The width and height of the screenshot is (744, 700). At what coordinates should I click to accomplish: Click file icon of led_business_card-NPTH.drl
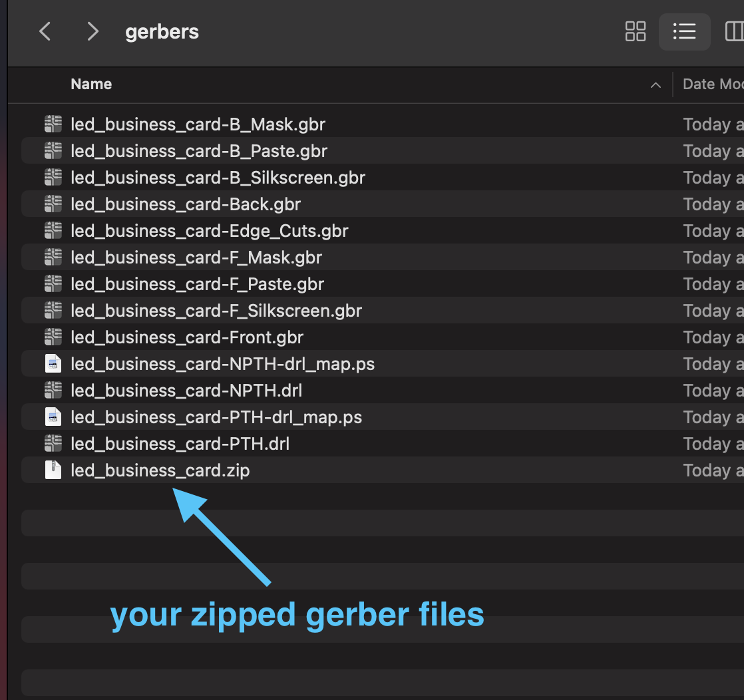pos(53,390)
